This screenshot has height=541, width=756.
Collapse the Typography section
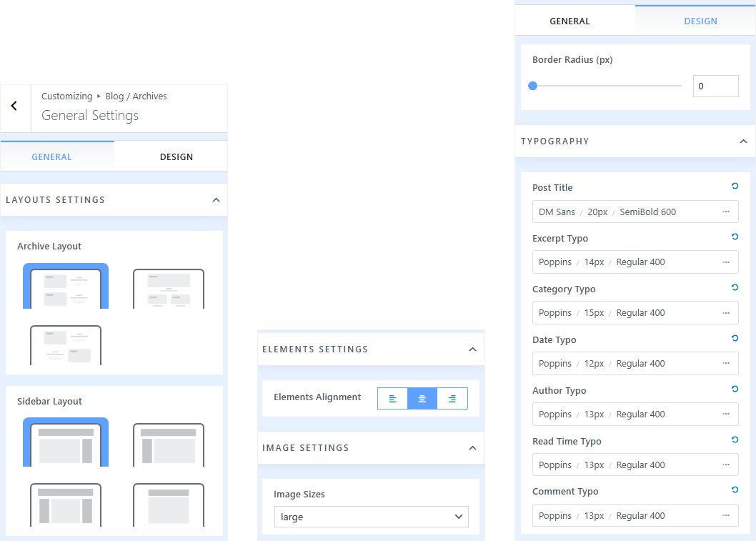(743, 142)
